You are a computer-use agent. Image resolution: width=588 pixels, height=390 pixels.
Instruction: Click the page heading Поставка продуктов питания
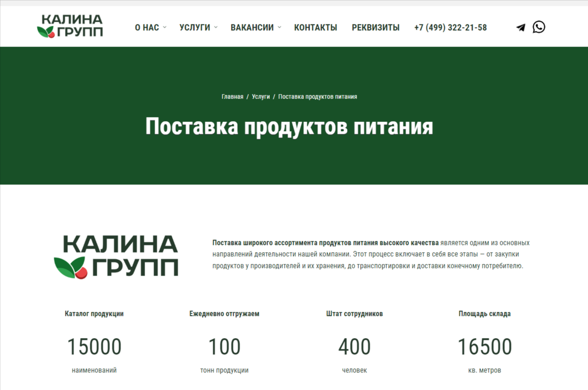tap(289, 127)
